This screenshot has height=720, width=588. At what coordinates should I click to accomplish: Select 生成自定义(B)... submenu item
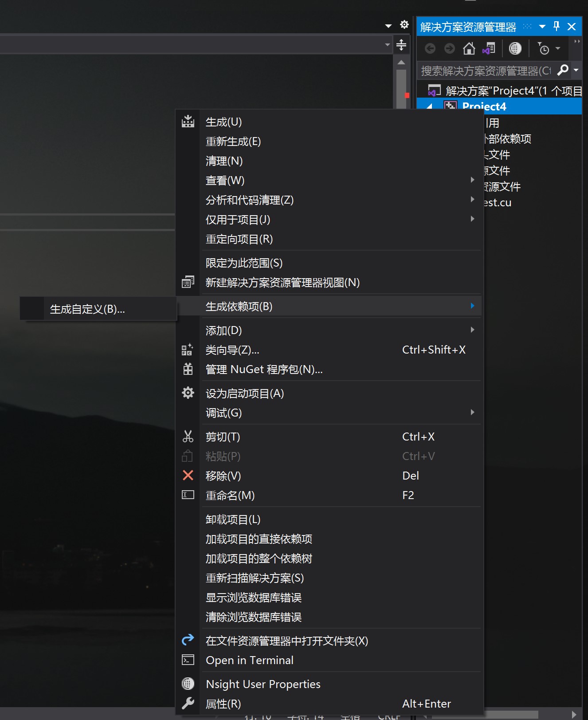[98, 309]
